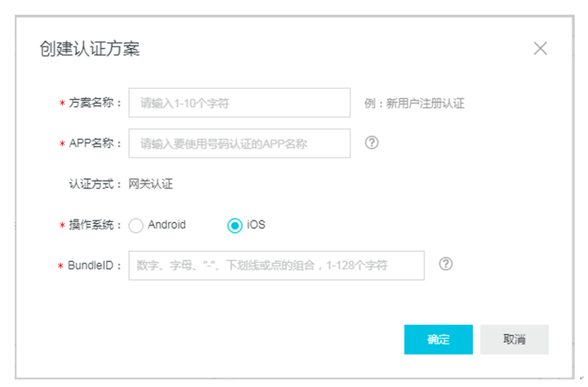This screenshot has height=387, width=588.
Task: Click the 方案名称 field label
Action: [96, 104]
